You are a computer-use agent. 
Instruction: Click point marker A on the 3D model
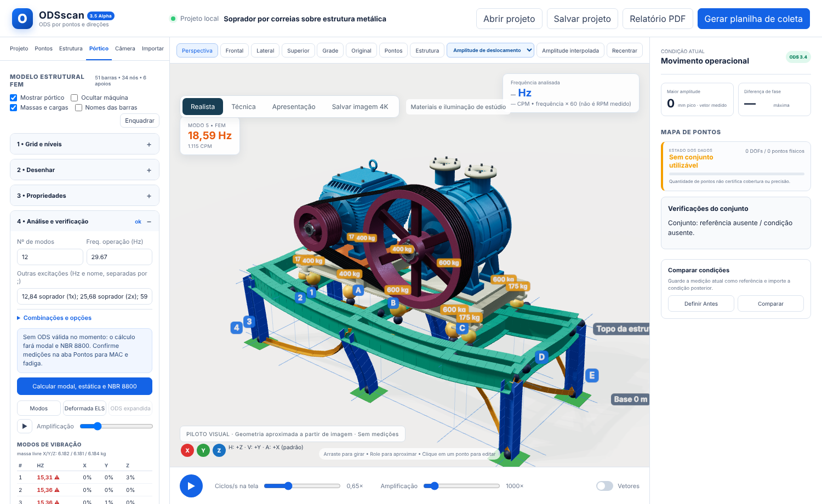click(x=358, y=290)
